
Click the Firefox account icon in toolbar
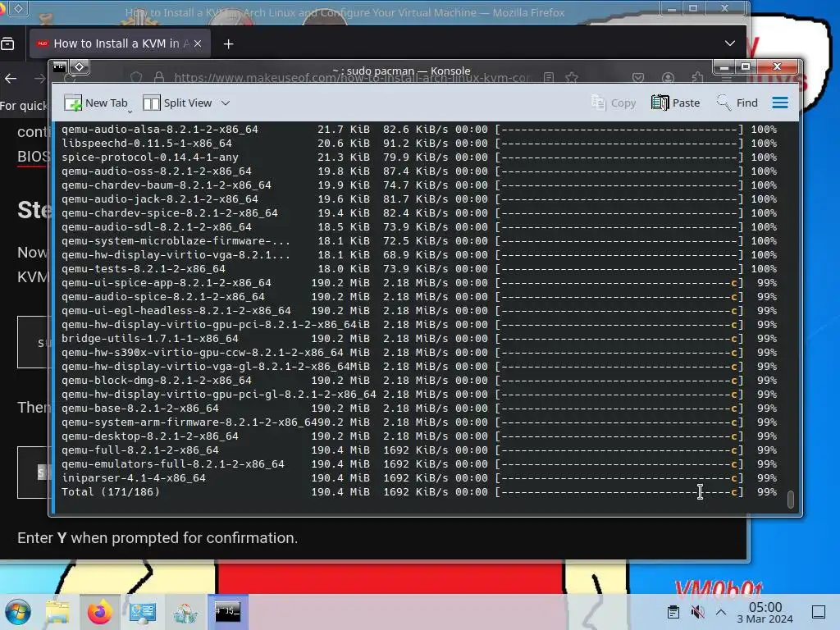[x=668, y=78]
